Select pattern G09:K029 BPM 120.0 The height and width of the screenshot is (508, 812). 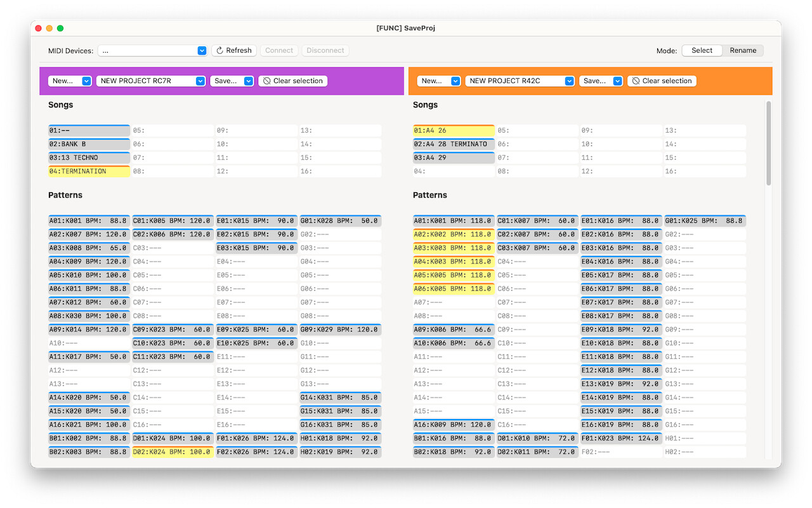(340, 330)
